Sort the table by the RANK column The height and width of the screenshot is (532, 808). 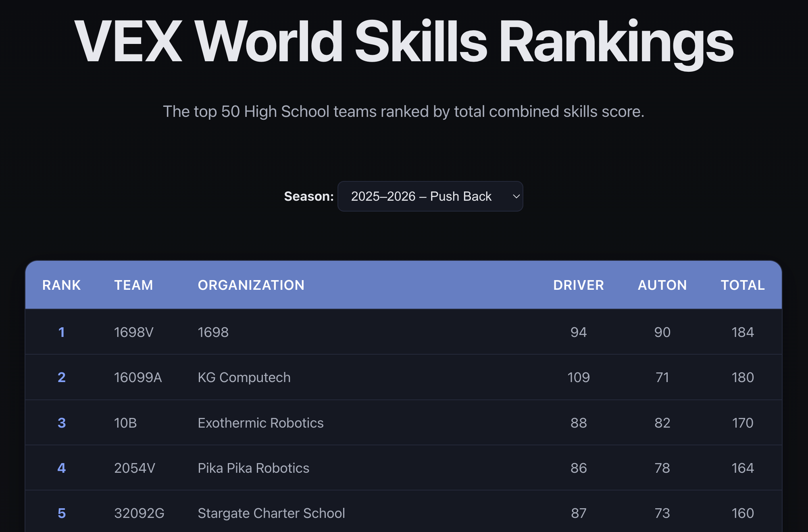coord(61,285)
